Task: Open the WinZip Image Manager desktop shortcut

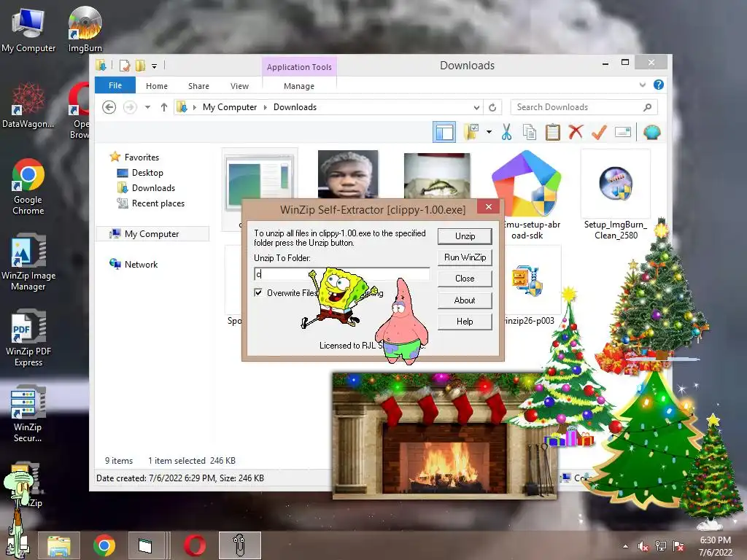Action: [x=28, y=262]
